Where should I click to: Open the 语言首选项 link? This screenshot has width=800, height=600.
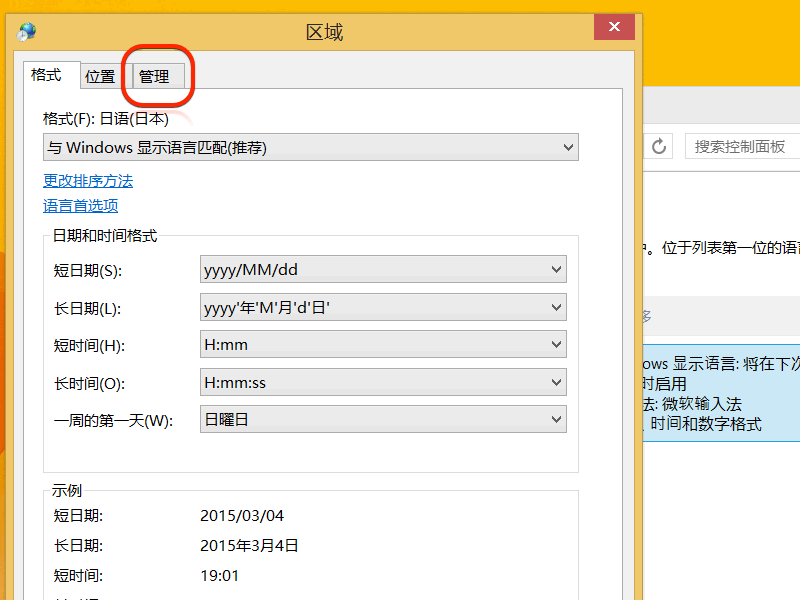[80, 206]
